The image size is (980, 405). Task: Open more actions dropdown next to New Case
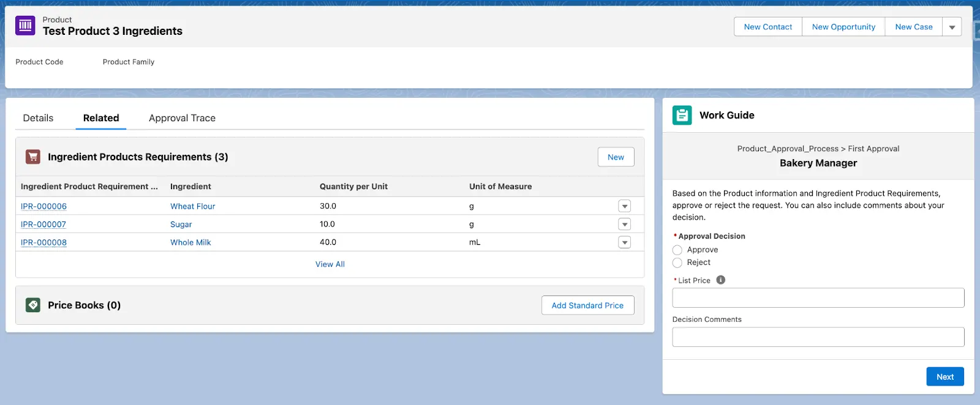click(952, 27)
